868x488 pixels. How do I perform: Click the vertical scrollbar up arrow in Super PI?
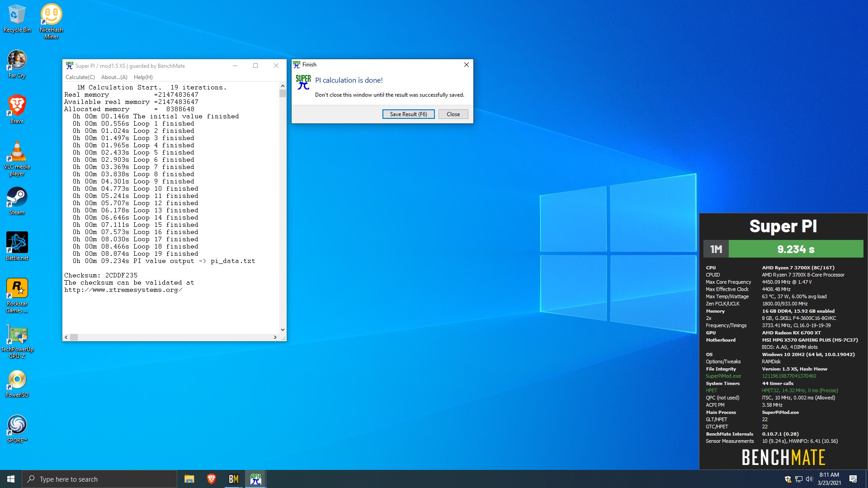pyautogui.click(x=283, y=86)
